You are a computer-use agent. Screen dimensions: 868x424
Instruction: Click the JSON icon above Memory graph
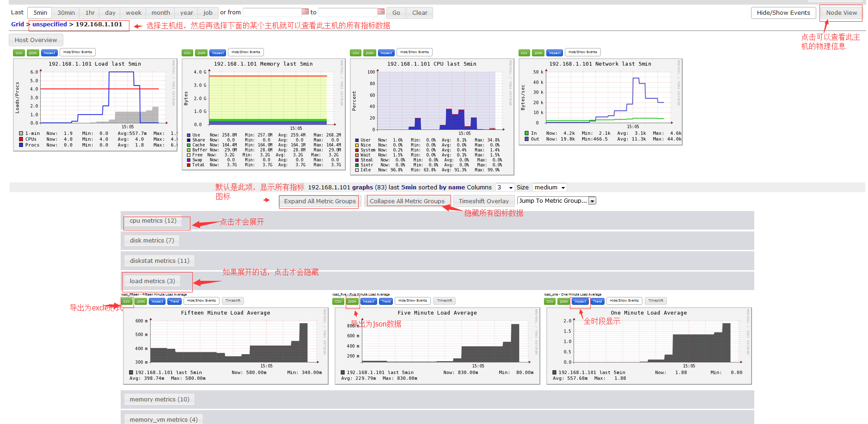point(201,53)
